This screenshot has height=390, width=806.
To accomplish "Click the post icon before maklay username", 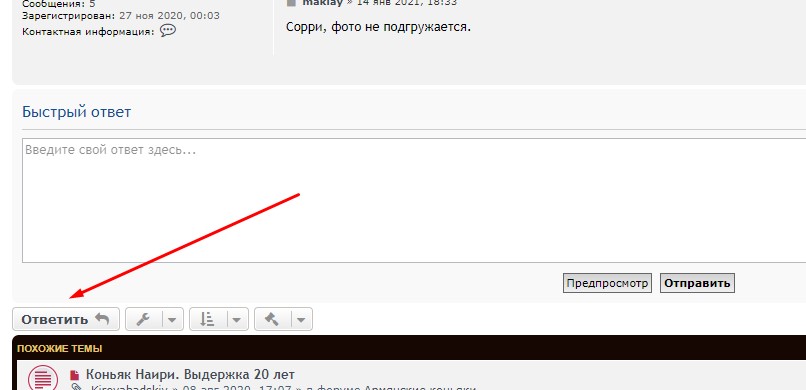I will tap(291, 3).
